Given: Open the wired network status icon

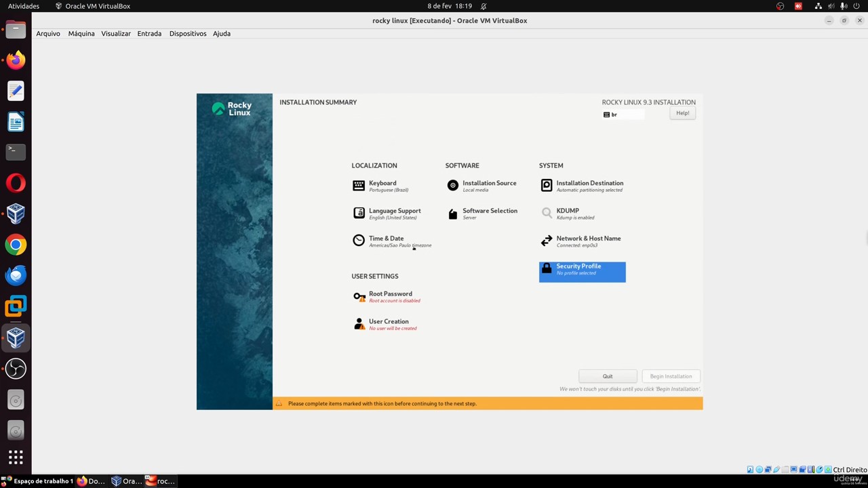Looking at the screenshot, I should click(x=818, y=6).
